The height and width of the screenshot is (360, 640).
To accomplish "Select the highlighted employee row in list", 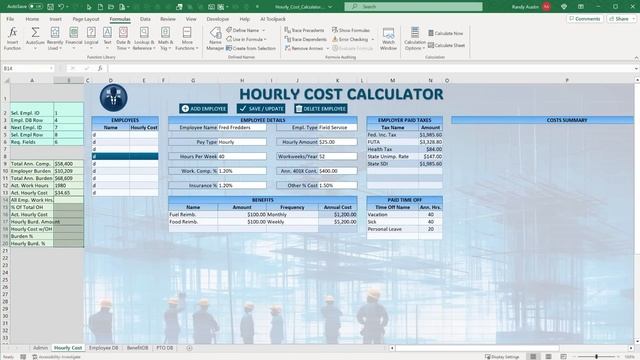I will pos(125,156).
